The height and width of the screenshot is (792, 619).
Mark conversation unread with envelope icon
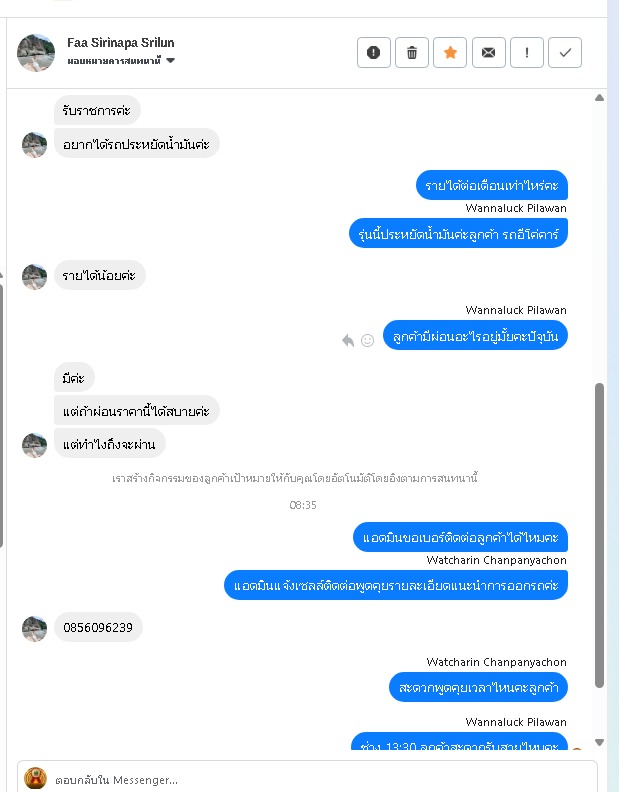pos(489,53)
